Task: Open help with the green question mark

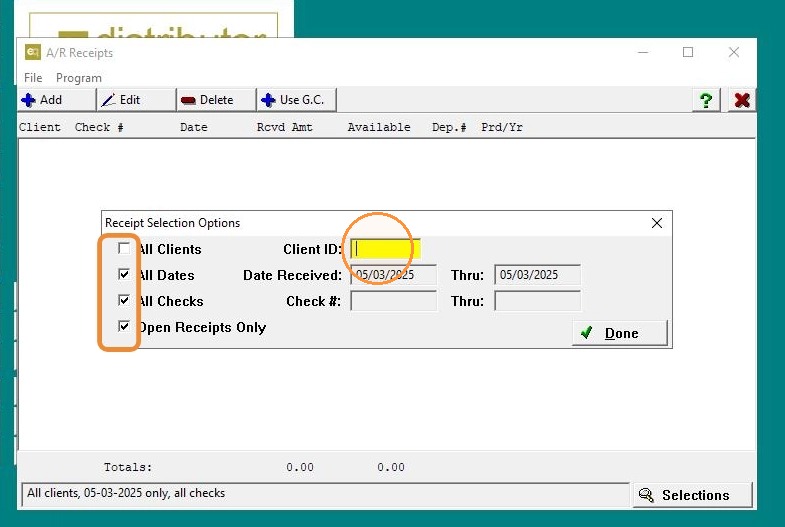Action: 706,100
